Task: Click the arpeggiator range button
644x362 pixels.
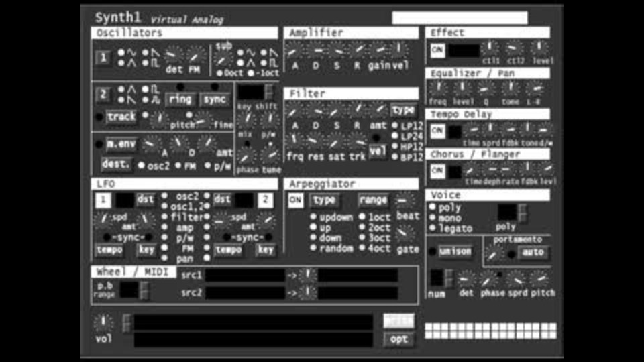Action: click(x=373, y=200)
